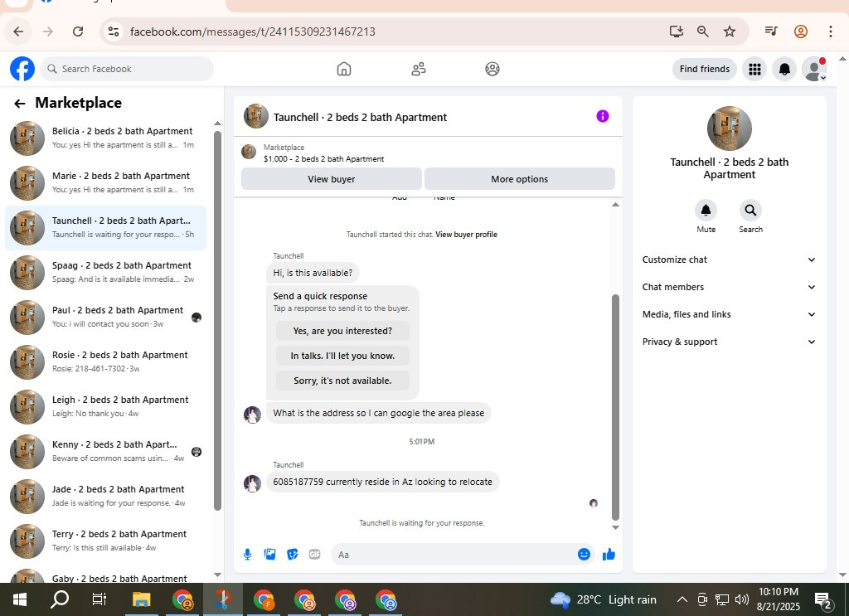Open Jade's apartment conversation
The image size is (849, 616).
[x=106, y=497]
